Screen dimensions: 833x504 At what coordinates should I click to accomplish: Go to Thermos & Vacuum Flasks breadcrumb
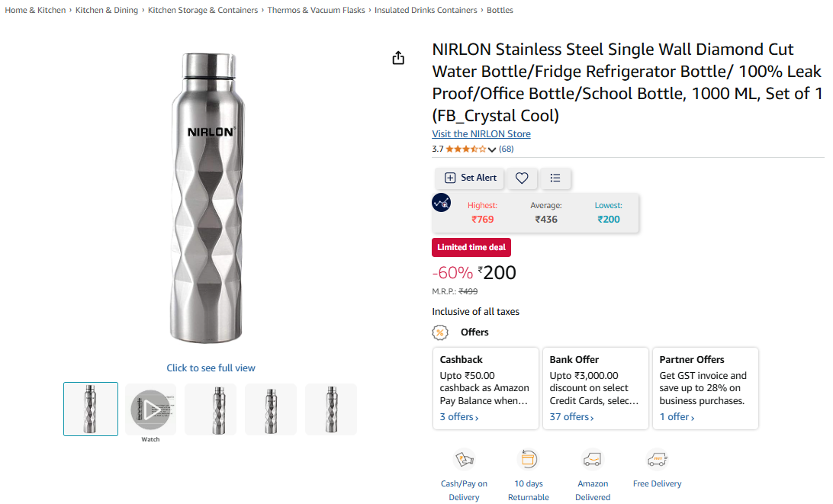pos(317,10)
